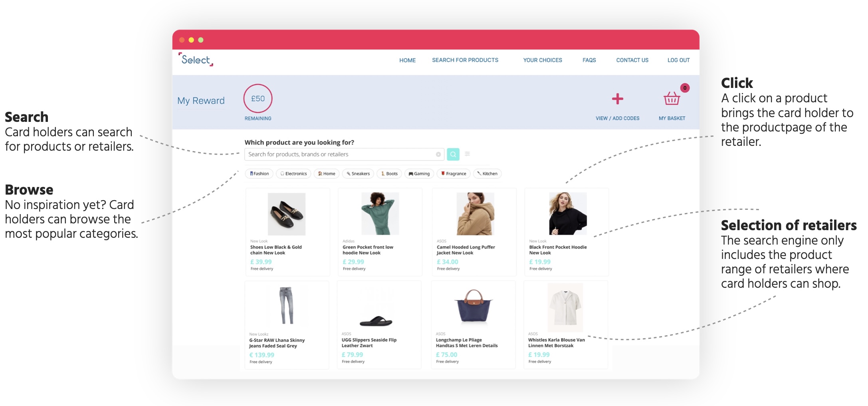
Task: Go to the HOME menu item
Action: (x=407, y=60)
